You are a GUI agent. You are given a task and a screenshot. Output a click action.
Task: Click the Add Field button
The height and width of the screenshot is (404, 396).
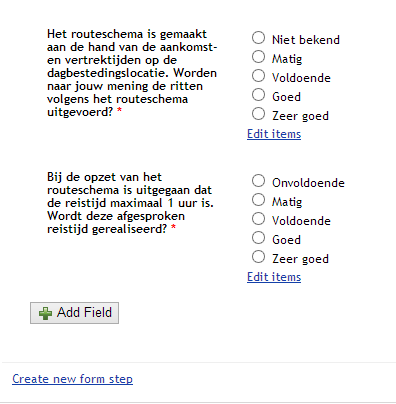point(74,313)
